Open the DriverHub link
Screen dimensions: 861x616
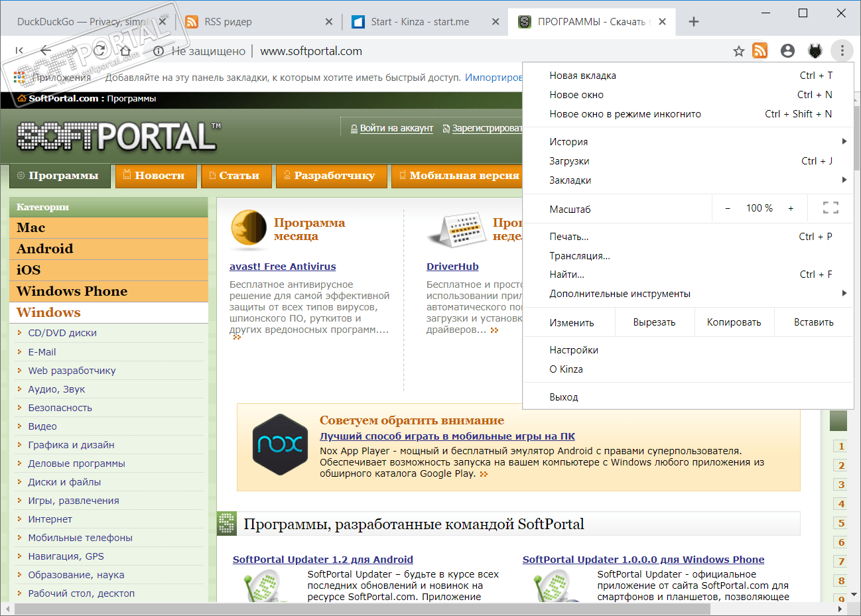point(452,267)
